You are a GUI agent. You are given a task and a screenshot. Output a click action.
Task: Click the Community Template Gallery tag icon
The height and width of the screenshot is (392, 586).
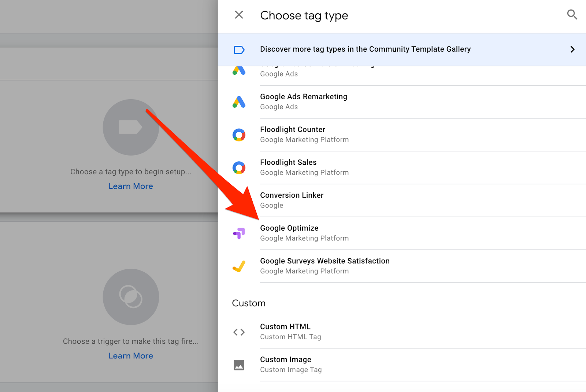coord(239,50)
